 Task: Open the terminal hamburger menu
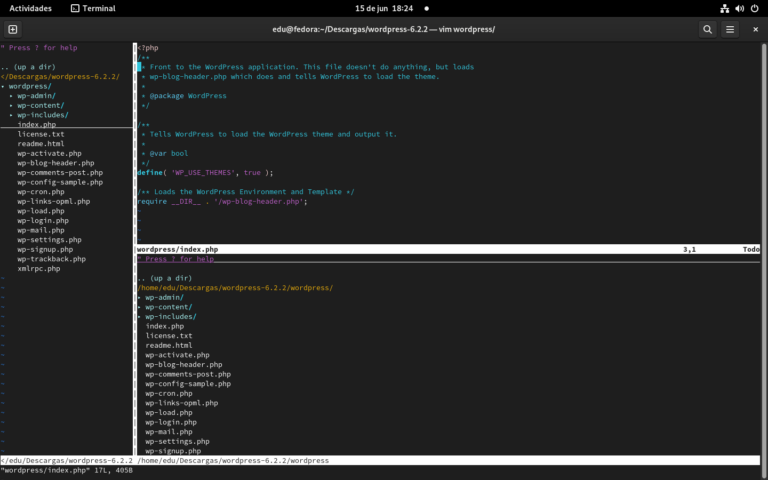click(730, 29)
